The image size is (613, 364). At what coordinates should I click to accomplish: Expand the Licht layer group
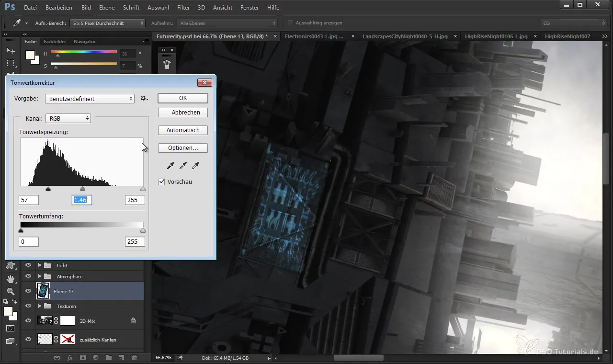click(x=40, y=265)
